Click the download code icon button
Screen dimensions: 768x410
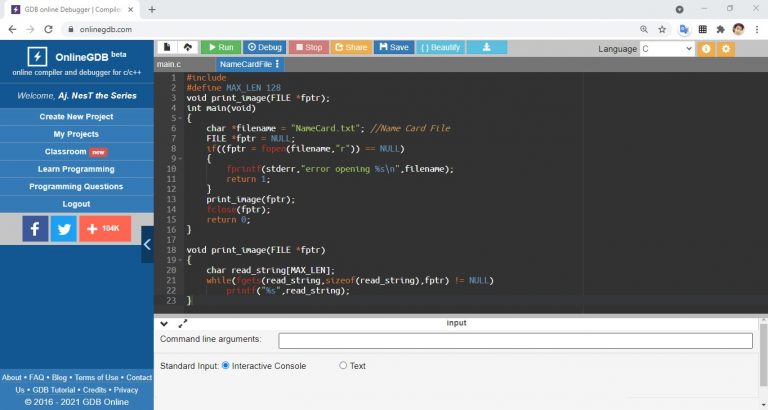coord(486,47)
